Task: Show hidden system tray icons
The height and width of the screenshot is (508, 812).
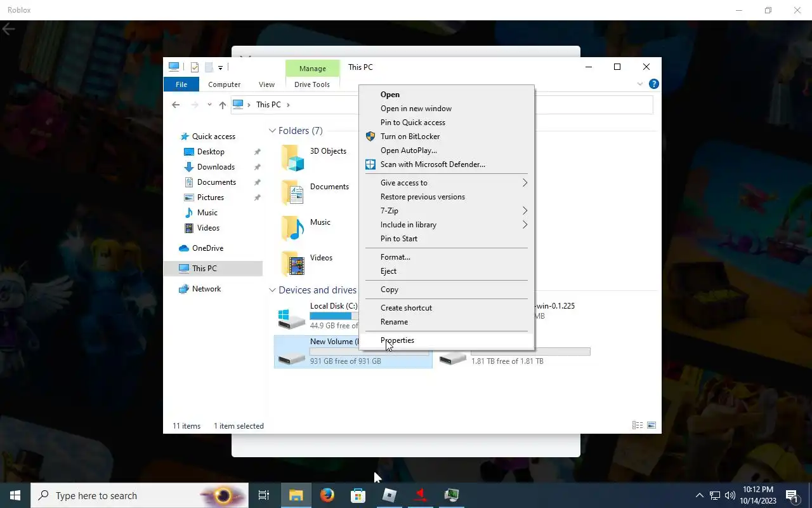Action: pyautogui.click(x=700, y=495)
